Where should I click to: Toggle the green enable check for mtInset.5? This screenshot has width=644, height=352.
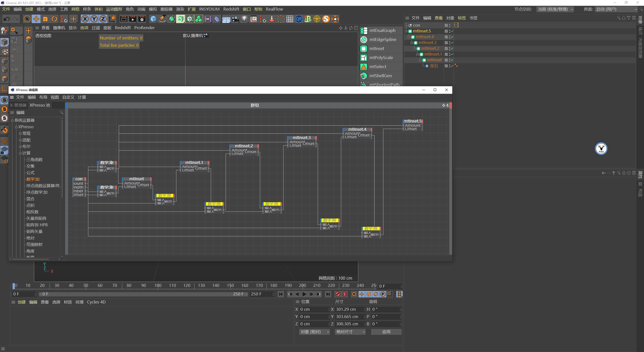(x=452, y=31)
